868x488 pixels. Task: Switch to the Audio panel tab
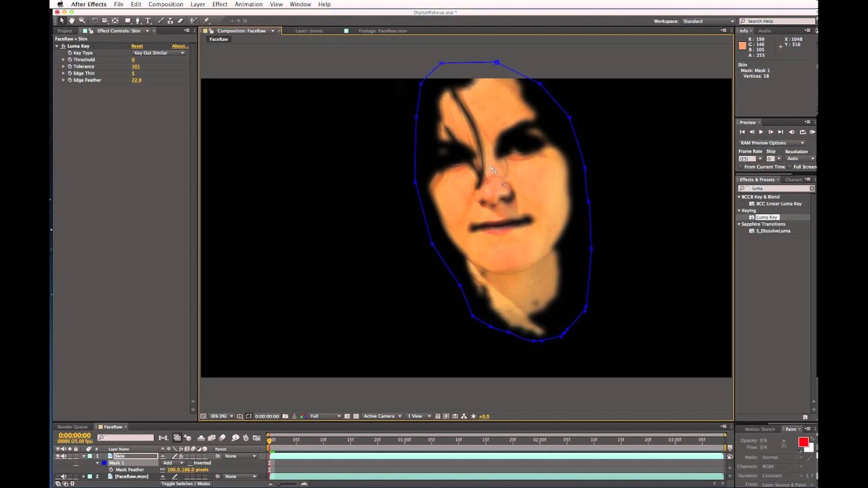764,31
